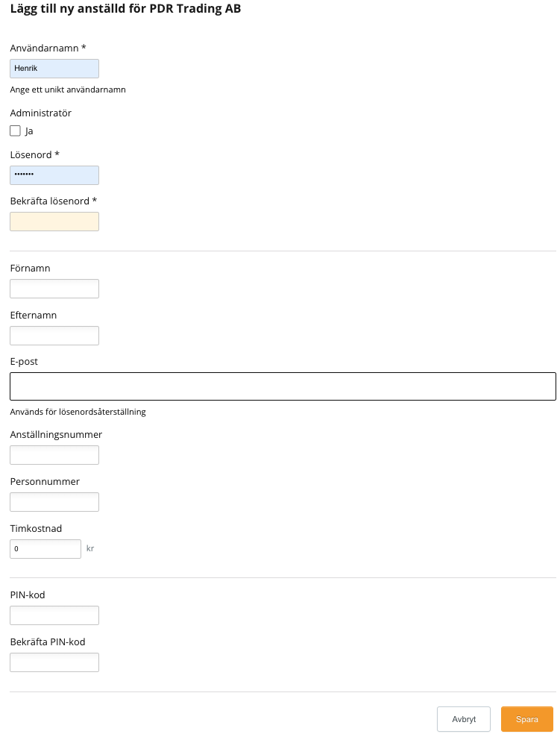
Task: Click the Administratör label text
Action: pyautogui.click(x=41, y=113)
